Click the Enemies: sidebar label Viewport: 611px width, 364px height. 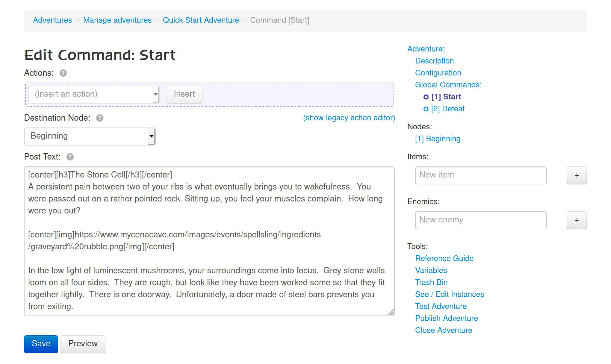[x=424, y=201]
